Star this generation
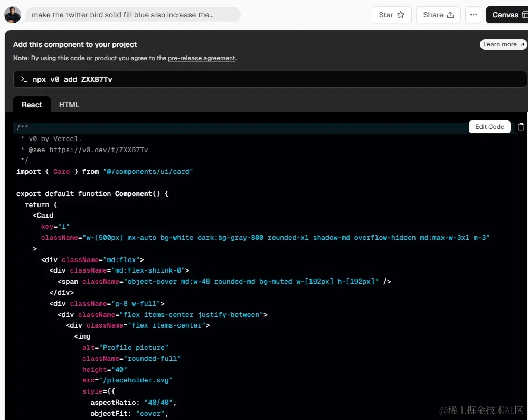528x420 pixels. (x=391, y=15)
